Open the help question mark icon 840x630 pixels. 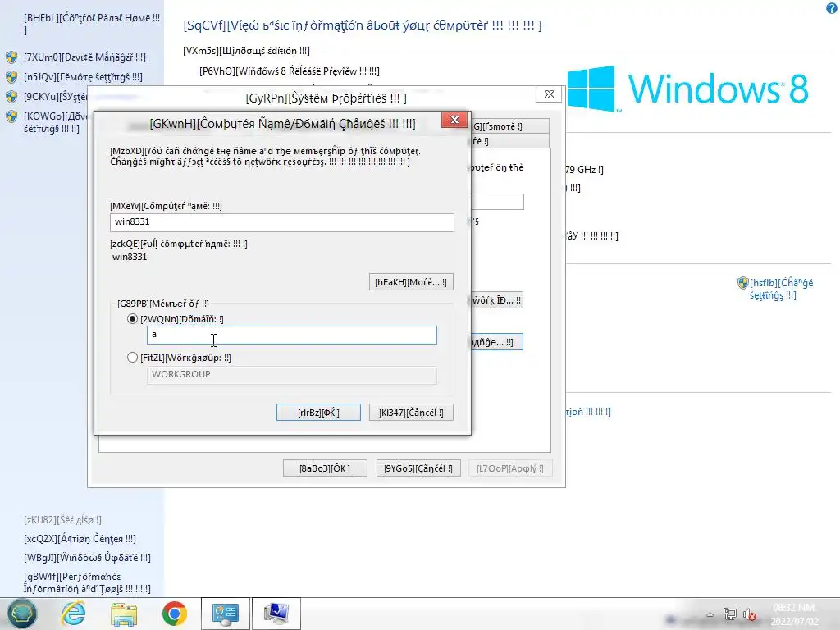tap(832, 8)
